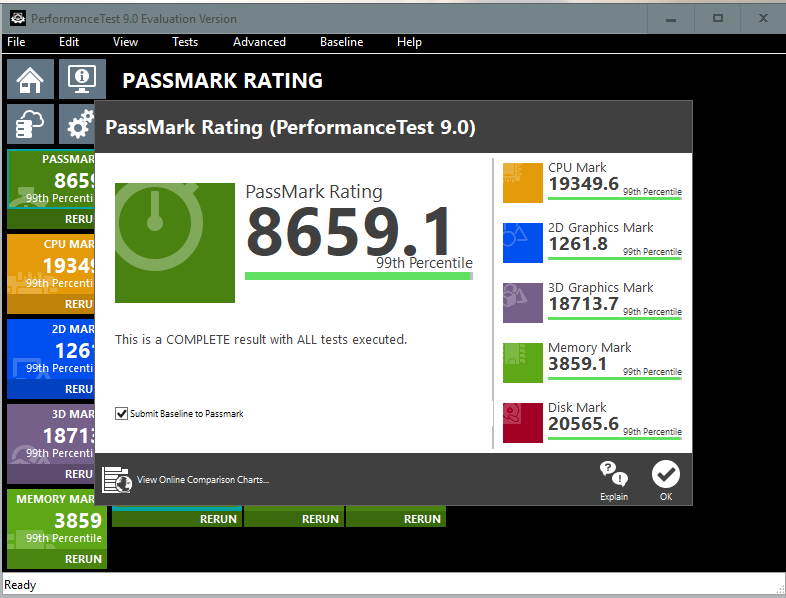This screenshot has width=786, height=598.
Task: Click the COMPLETE result message text
Action: coord(261,340)
